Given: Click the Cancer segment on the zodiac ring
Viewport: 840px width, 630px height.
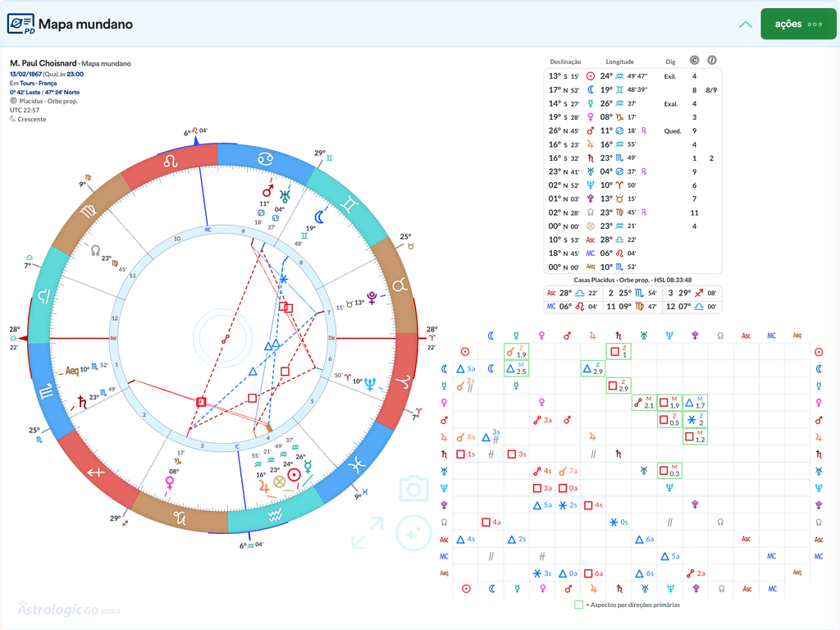Looking at the screenshot, I should 265,158.
